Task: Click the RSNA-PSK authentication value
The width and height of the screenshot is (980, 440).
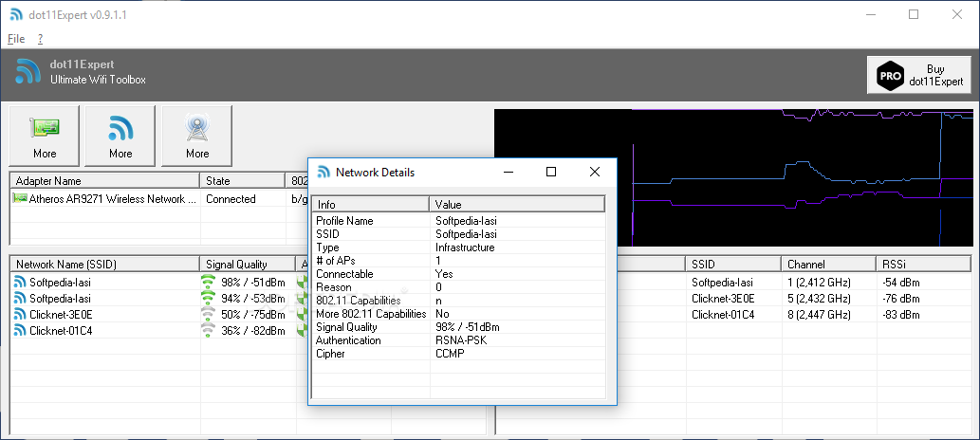Action: [x=461, y=340]
